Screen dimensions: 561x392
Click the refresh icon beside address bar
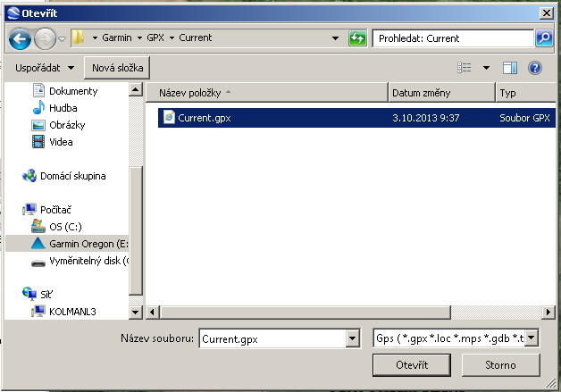358,39
